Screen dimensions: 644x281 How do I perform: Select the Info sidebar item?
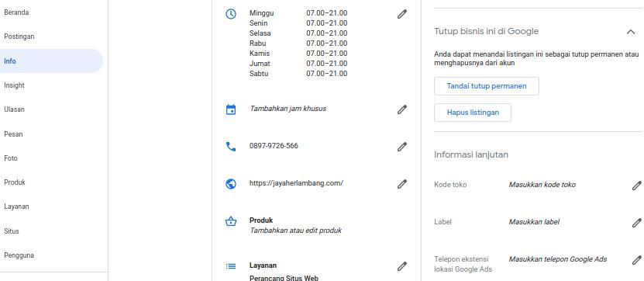click(51, 61)
